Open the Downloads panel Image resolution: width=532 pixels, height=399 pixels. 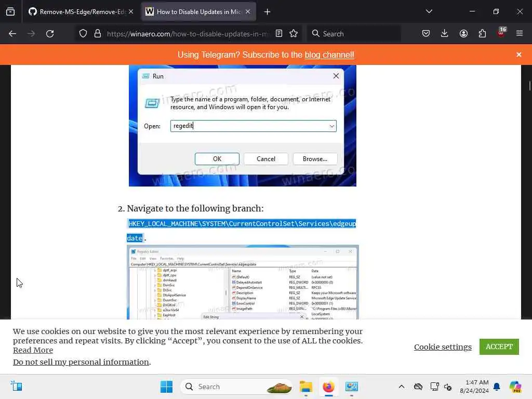point(445,34)
